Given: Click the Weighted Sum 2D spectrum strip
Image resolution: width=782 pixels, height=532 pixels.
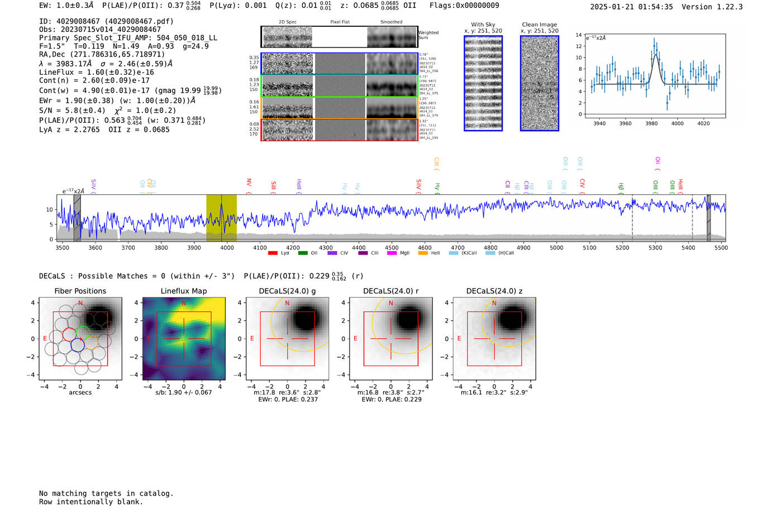Looking at the screenshot, I should (339, 37).
